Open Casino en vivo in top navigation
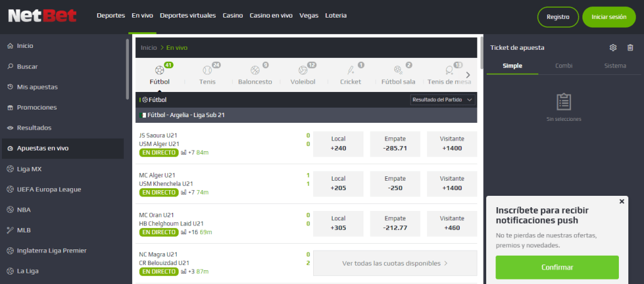644x284 pixels. click(271, 16)
